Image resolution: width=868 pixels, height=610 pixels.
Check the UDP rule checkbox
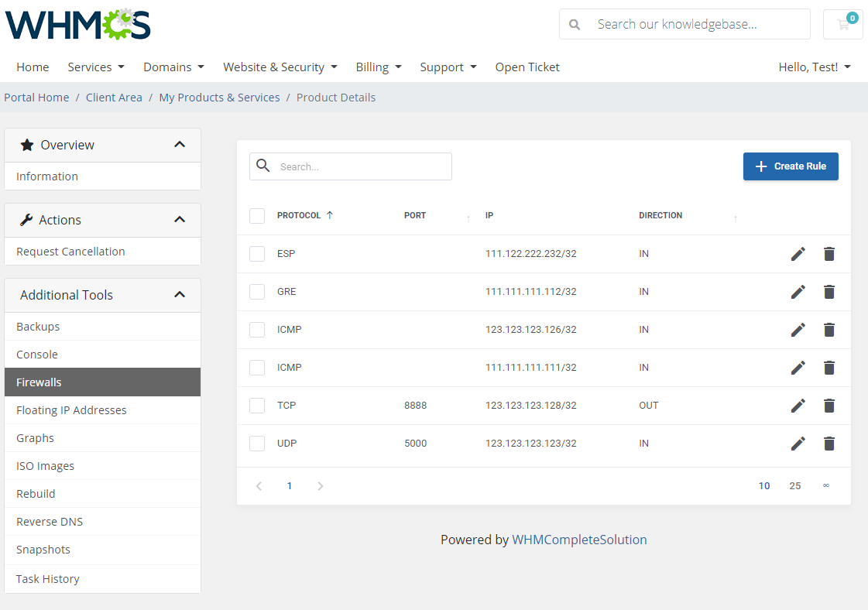click(x=257, y=443)
